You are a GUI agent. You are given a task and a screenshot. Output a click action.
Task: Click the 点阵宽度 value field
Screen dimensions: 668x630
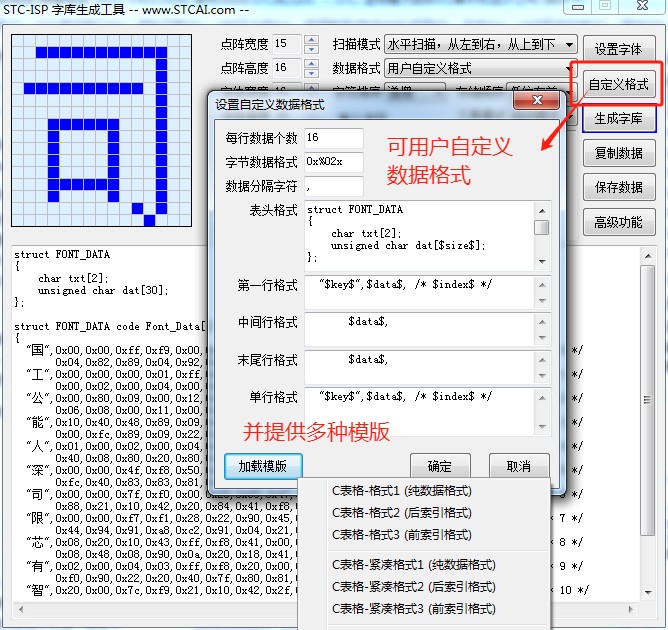click(287, 44)
